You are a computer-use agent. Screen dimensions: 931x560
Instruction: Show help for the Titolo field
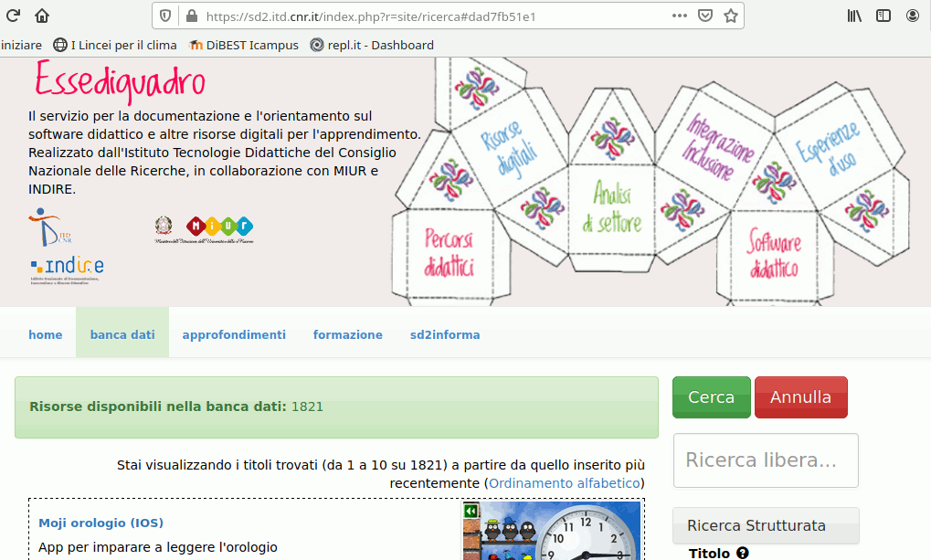(x=742, y=553)
